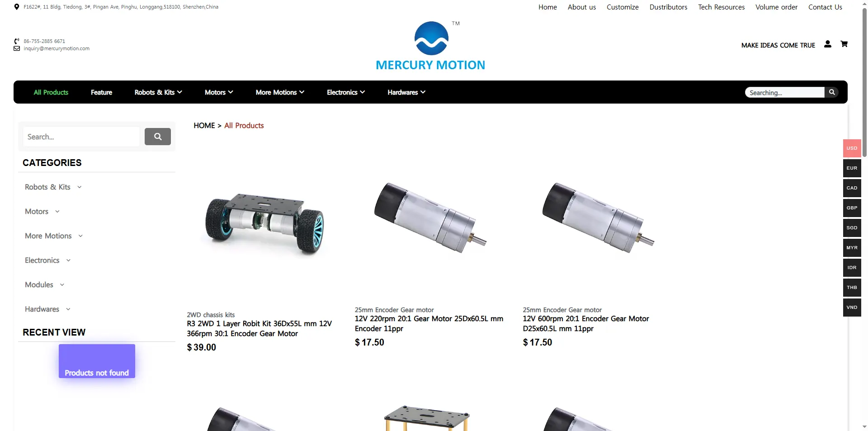Select the USD currency option
The width and height of the screenshot is (868, 431).
(x=852, y=148)
